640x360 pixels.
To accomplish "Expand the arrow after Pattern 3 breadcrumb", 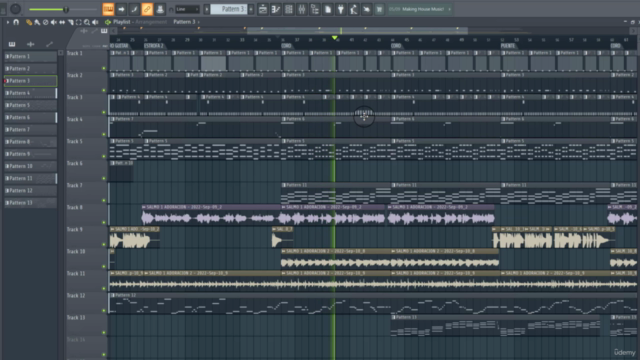I will [x=199, y=22].
